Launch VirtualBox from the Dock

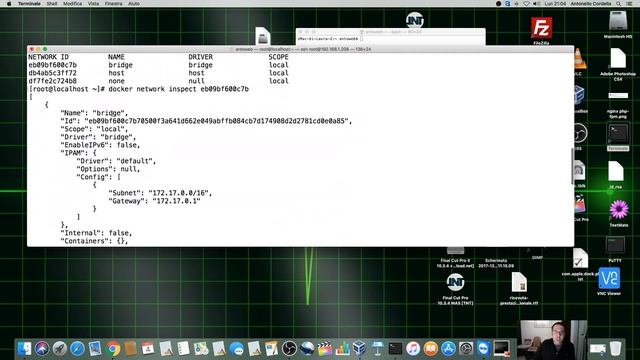coord(360,349)
